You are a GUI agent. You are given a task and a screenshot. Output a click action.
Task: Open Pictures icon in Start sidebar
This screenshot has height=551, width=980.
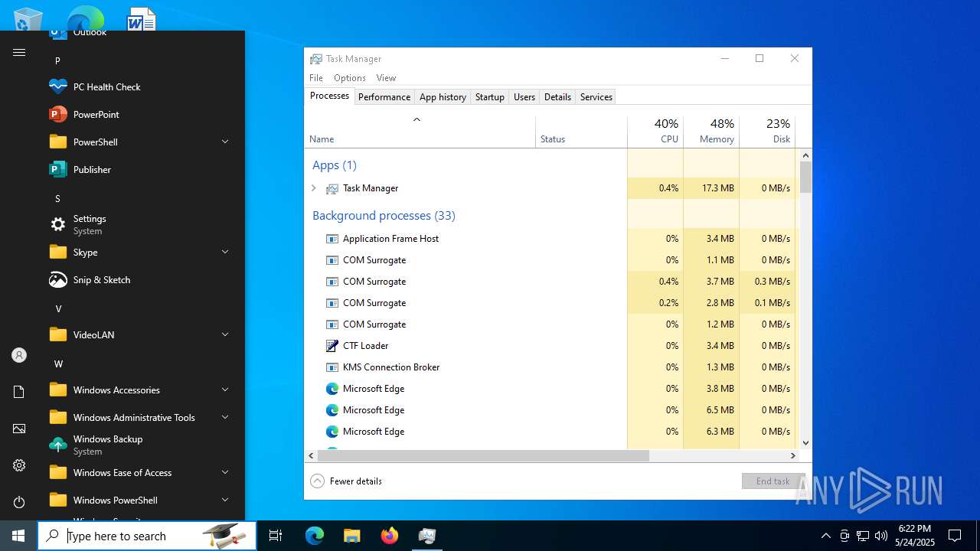point(19,429)
